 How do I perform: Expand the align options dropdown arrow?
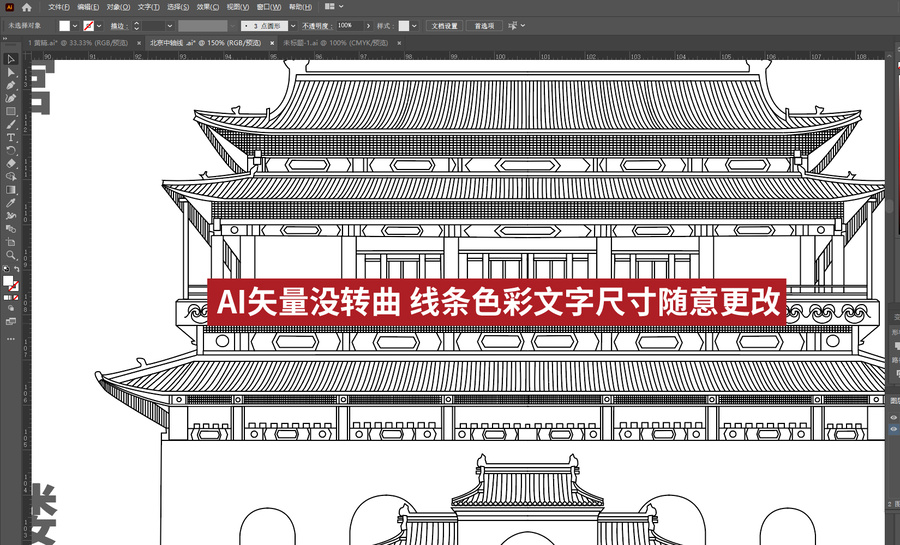(522, 26)
